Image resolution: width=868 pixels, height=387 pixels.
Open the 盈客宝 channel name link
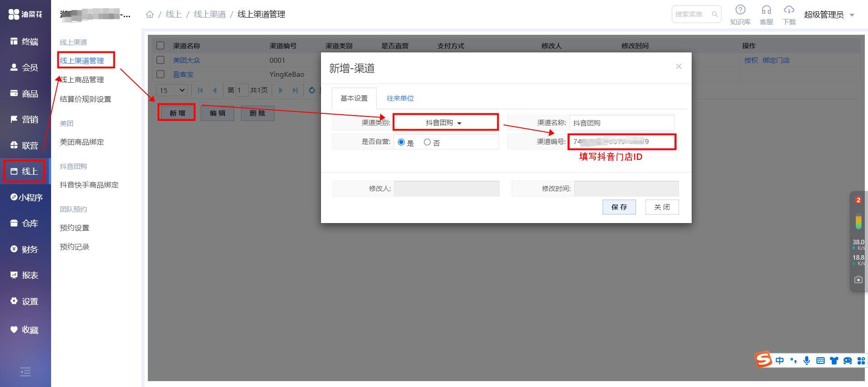pyautogui.click(x=183, y=74)
